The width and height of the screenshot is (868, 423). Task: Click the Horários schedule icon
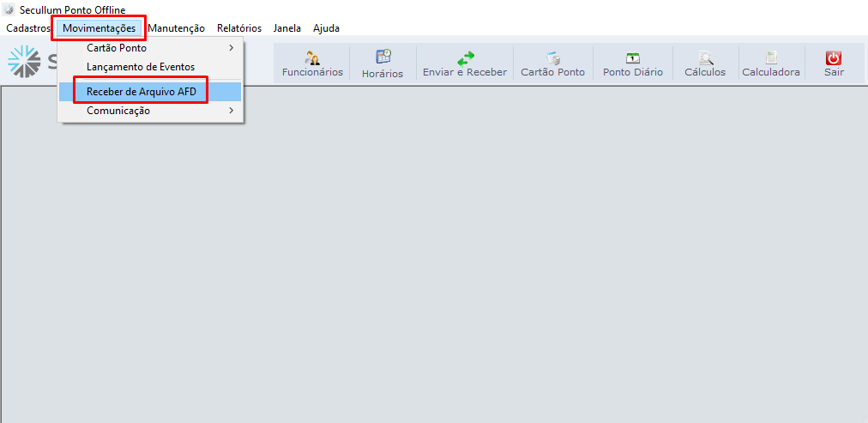click(383, 58)
